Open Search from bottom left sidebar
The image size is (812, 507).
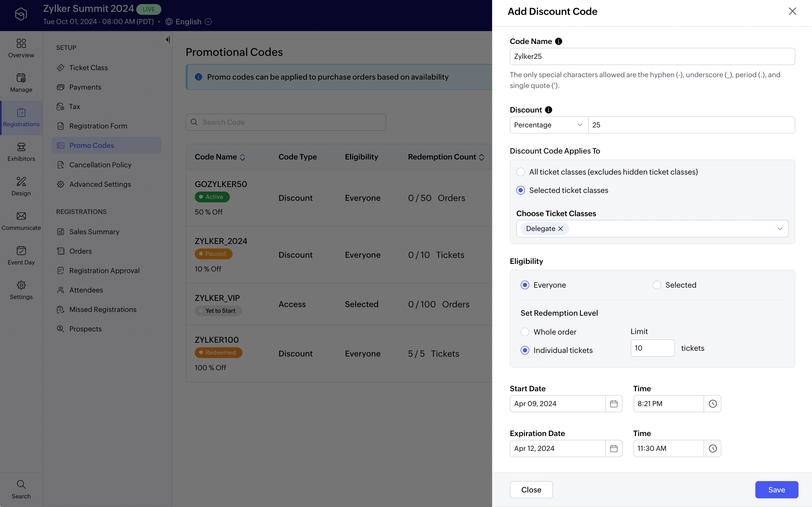click(21, 489)
